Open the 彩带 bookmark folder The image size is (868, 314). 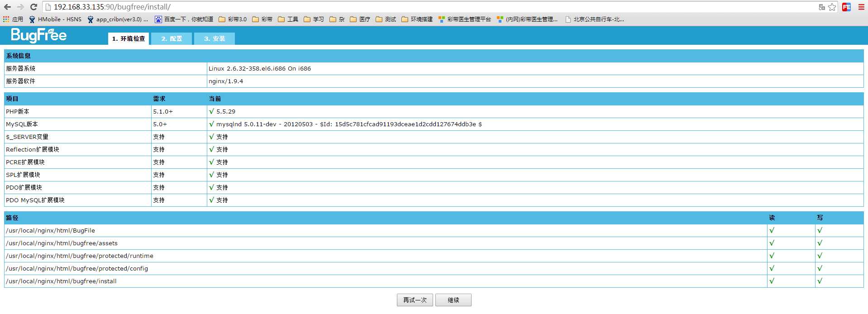coord(262,19)
